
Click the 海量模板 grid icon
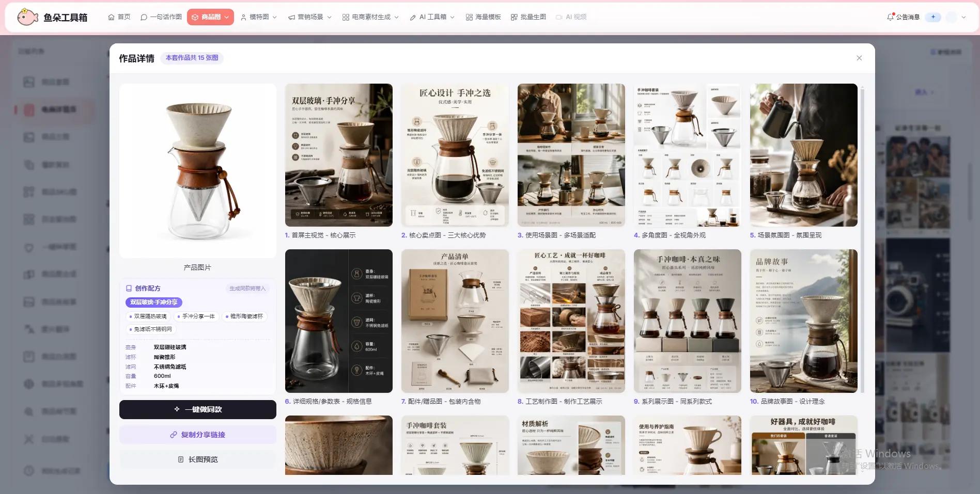tap(469, 17)
